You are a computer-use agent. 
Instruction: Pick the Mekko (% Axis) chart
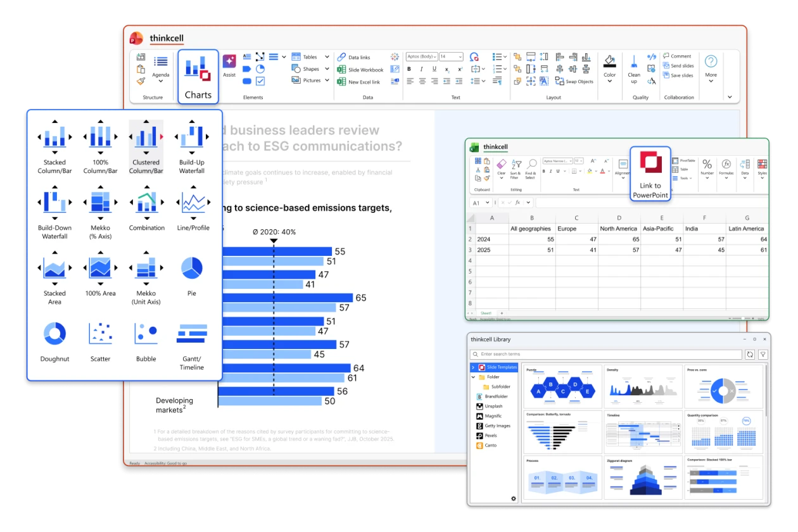[100, 213]
